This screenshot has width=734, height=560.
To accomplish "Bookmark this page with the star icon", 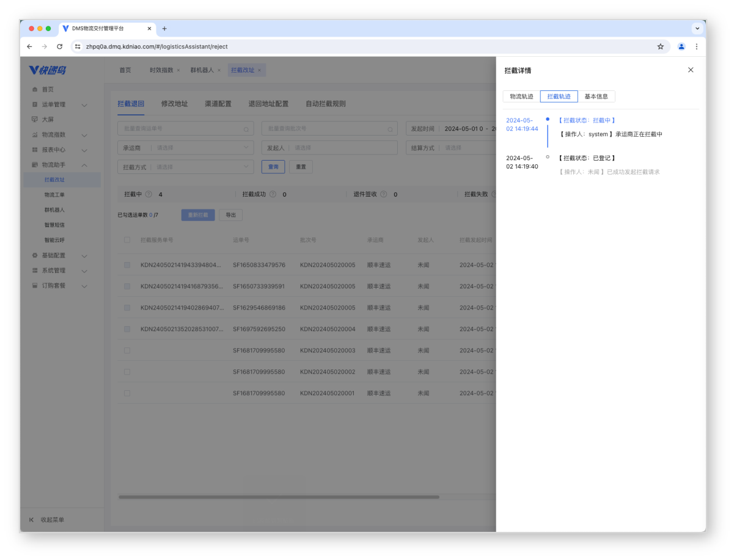I will pyautogui.click(x=660, y=46).
